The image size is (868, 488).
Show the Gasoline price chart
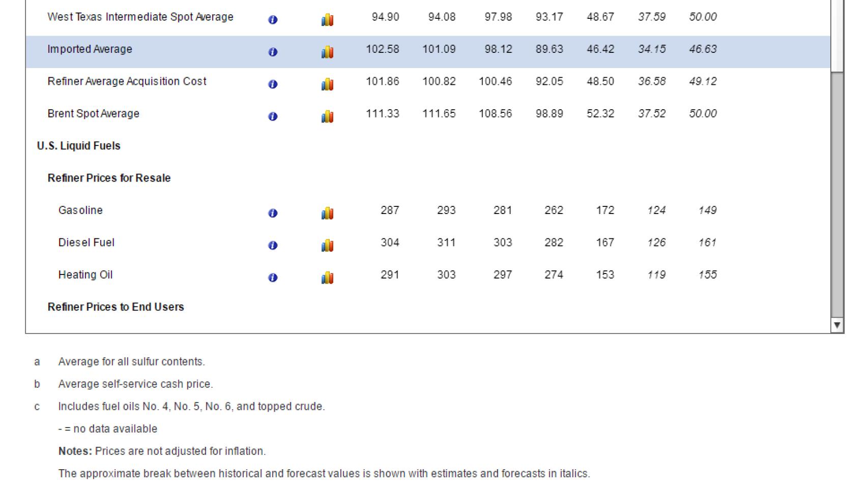pos(328,213)
